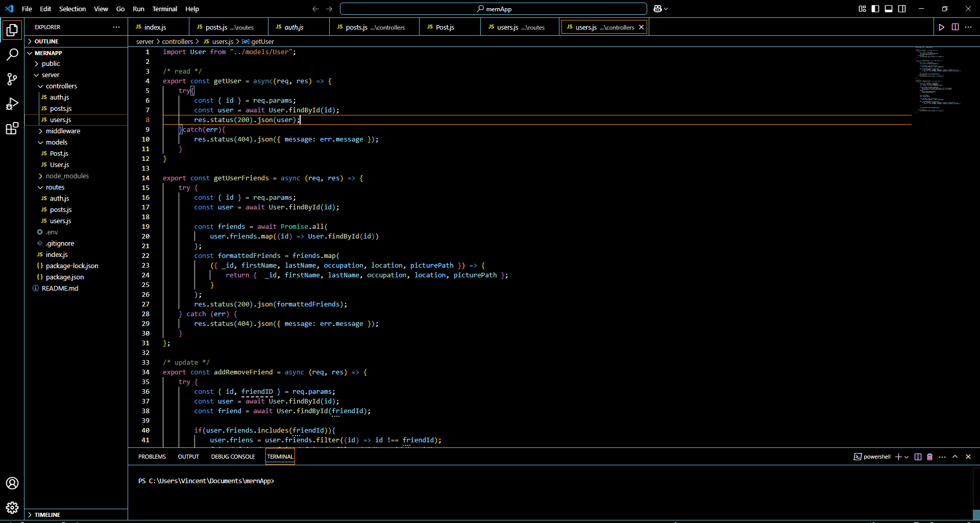Open the Terminal menu

click(164, 9)
